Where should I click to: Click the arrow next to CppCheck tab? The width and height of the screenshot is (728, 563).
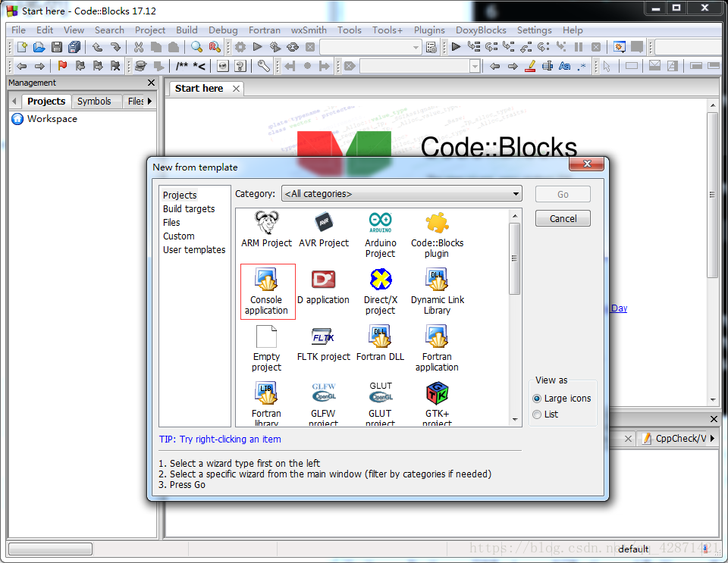click(x=713, y=438)
